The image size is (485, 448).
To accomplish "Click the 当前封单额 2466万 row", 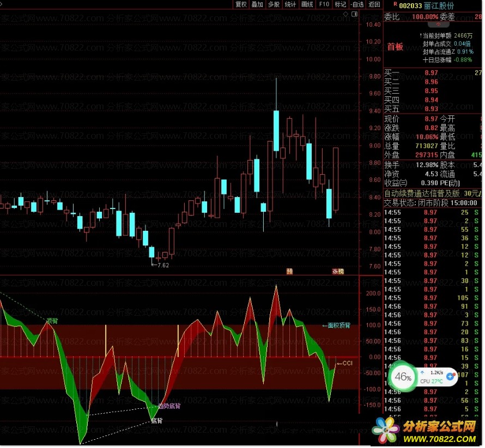I will [446, 35].
